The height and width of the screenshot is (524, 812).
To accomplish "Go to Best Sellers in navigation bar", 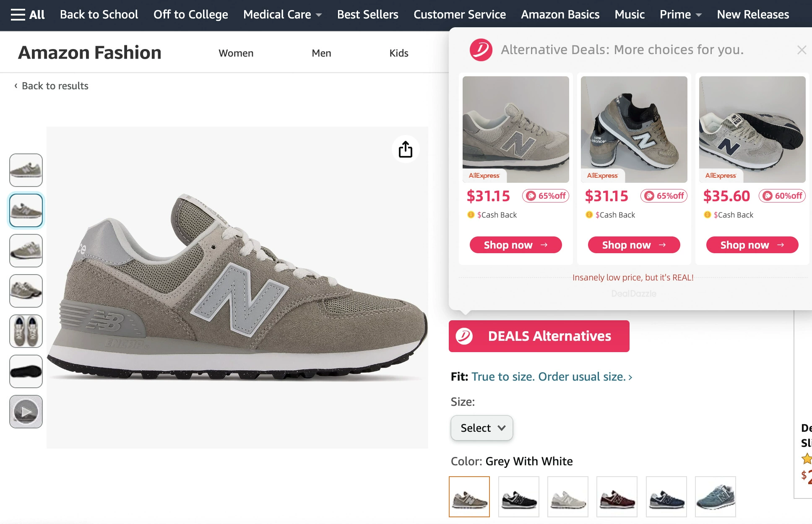I will (367, 15).
